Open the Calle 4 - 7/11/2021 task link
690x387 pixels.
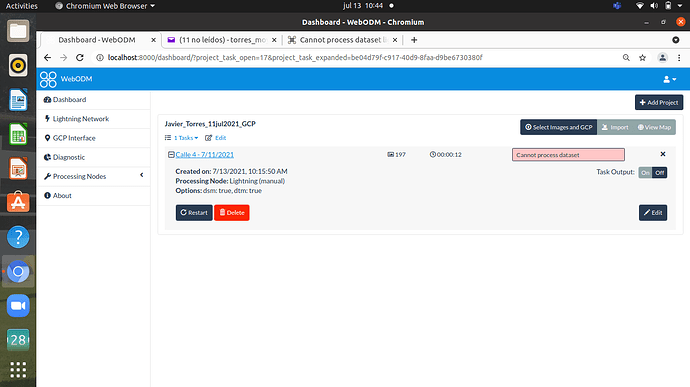point(205,155)
